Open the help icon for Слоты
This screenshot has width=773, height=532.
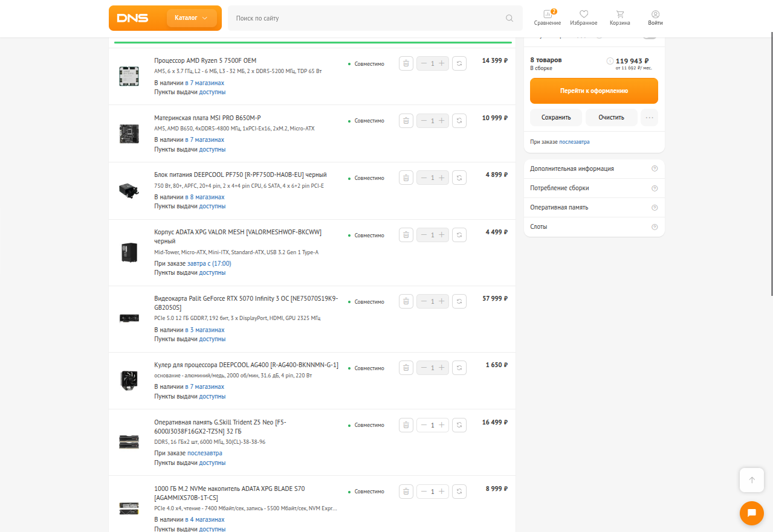click(655, 226)
